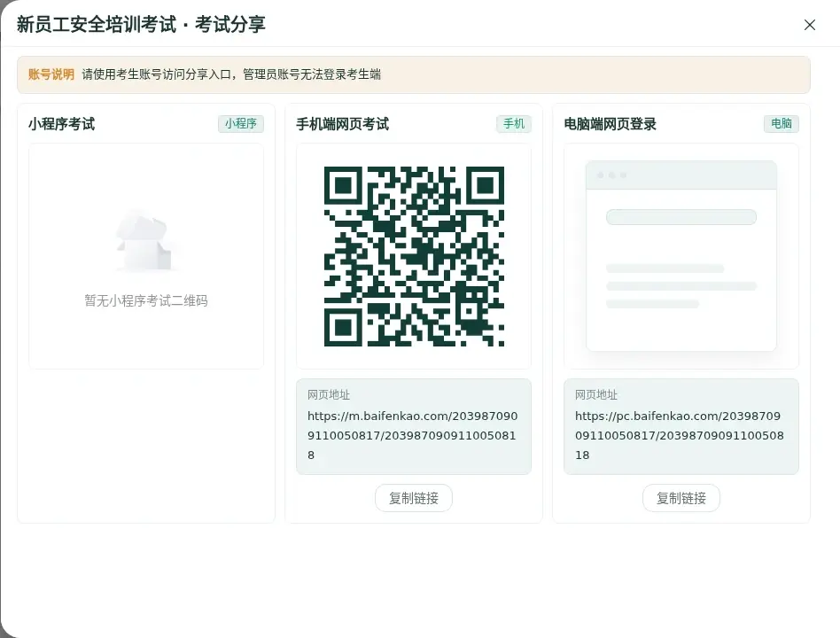Screen dimensions: 840x638
Task: Close the 考试分享 dialog
Action: click(810, 25)
